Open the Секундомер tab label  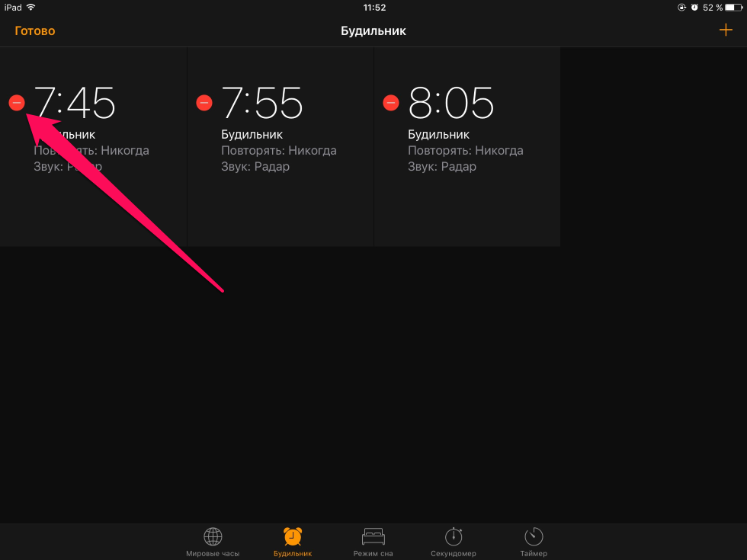coord(454,554)
